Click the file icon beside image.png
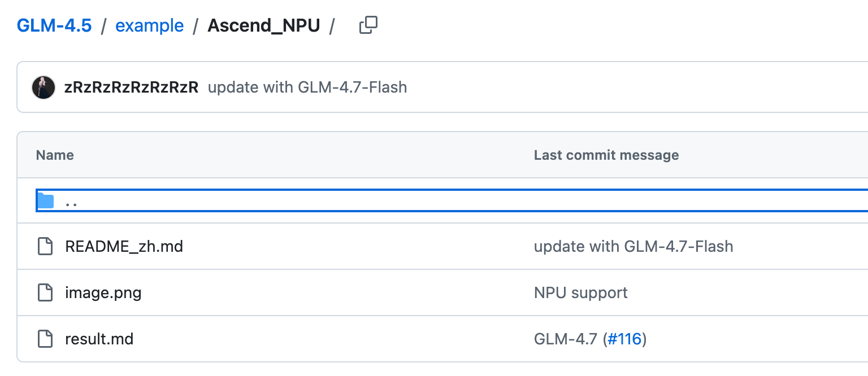Viewport: 868px width, 376px height. (x=45, y=293)
